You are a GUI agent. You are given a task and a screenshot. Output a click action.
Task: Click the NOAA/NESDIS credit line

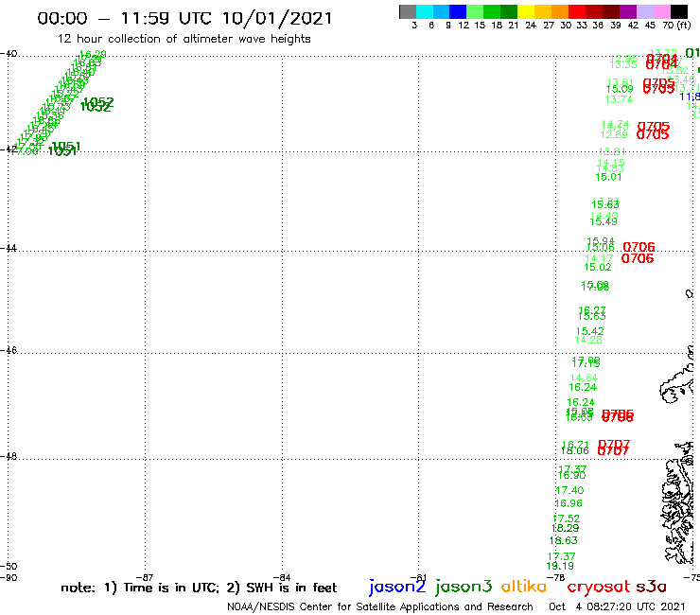pos(380,606)
